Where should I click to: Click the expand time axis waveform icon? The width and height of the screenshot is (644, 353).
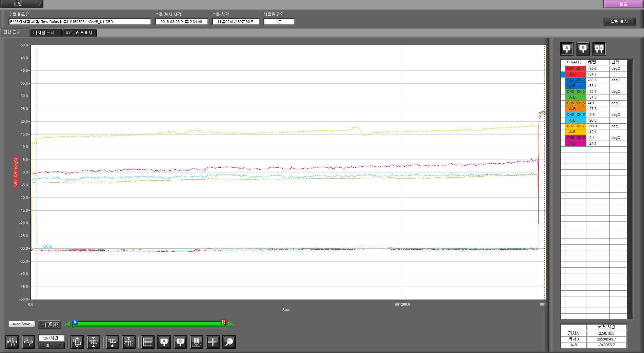pyautogui.click(x=28, y=342)
